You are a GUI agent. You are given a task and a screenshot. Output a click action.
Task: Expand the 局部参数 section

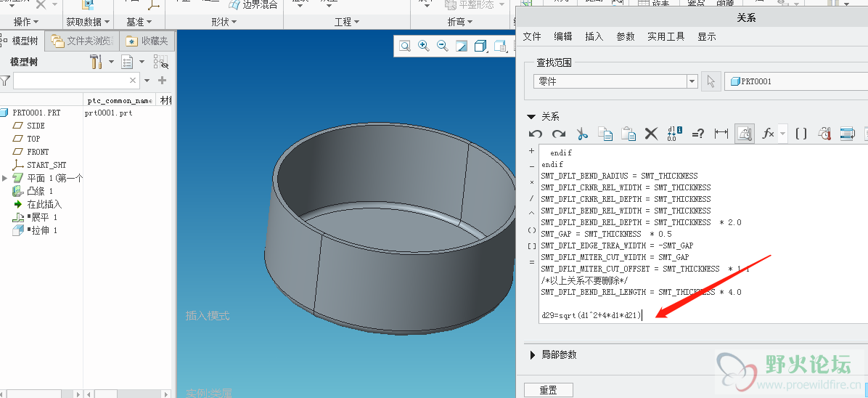click(x=533, y=354)
